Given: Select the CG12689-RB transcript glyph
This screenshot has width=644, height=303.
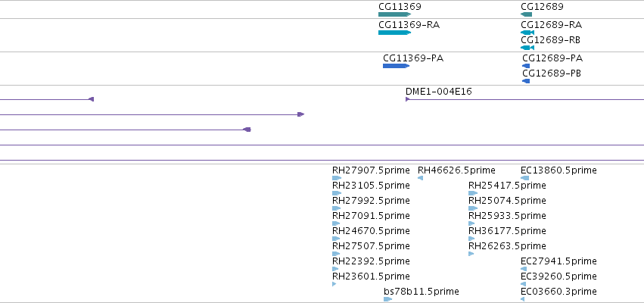Looking at the screenshot, I should click(x=527, y=48).
